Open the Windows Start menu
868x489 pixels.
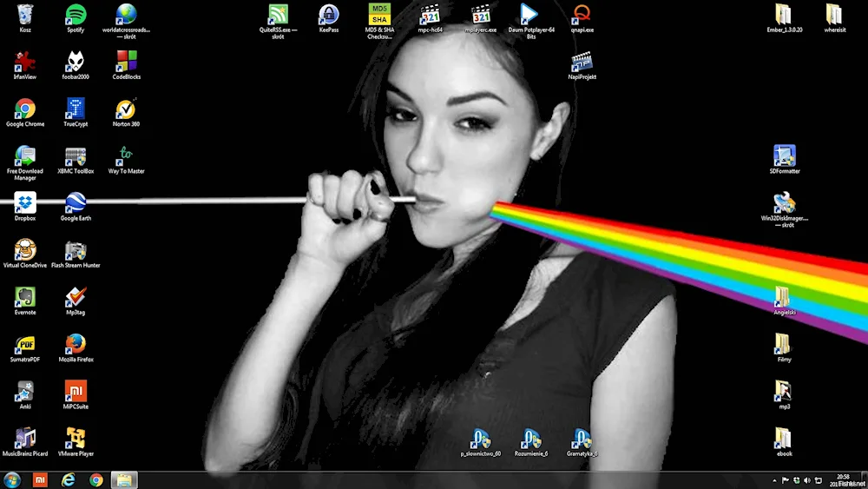pos(11,480)
